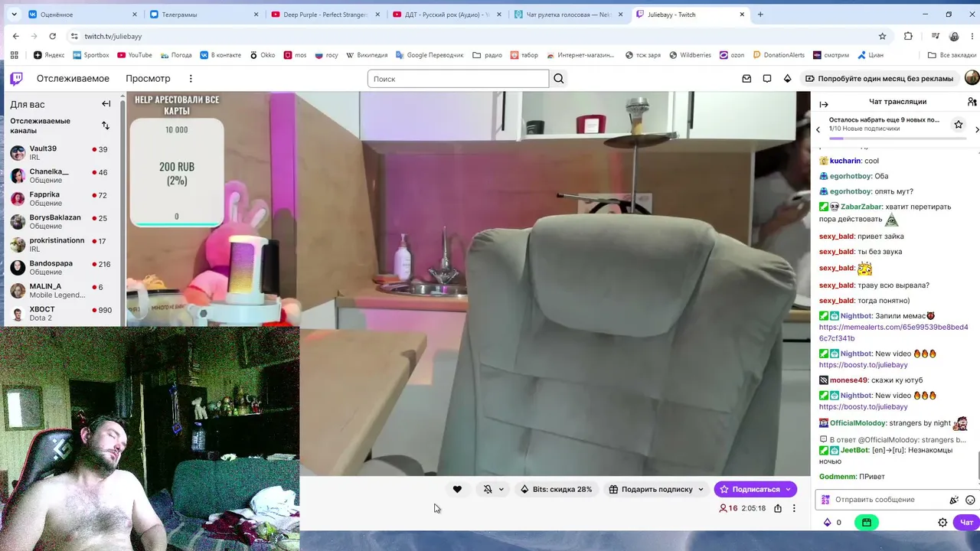Show the previous goal in chat header
The height and width of the screenshot is (551, 980).
pos(818,129)
